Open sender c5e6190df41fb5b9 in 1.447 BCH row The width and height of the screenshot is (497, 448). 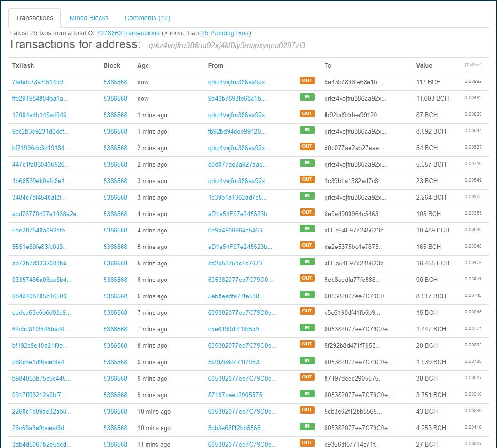[236, 329]
